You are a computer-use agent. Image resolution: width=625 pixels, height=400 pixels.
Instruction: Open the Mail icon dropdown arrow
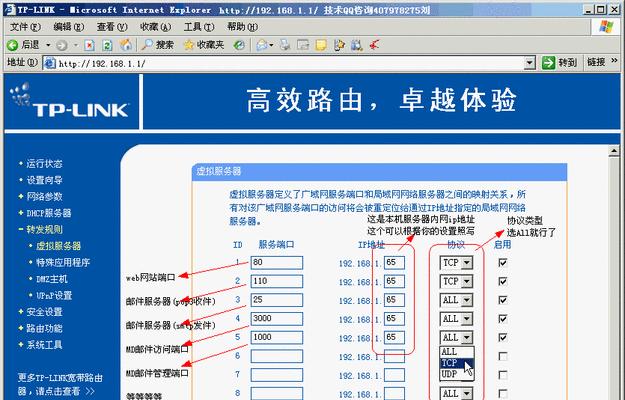(271, 45)
